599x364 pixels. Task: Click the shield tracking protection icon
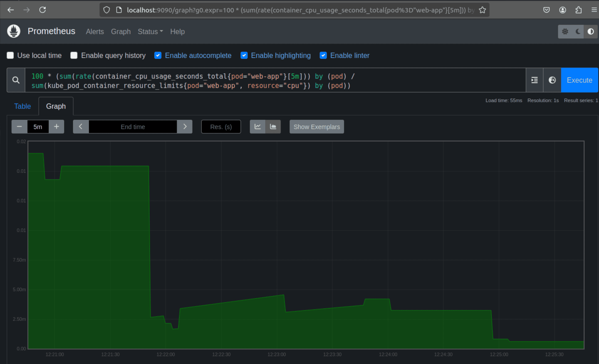coord(107,10)
